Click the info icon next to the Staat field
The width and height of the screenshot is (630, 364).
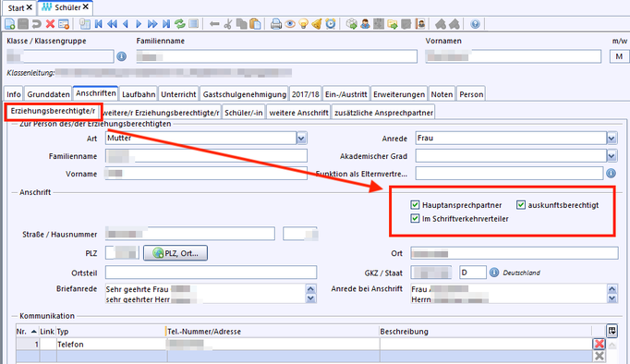(x=494, y=273)
